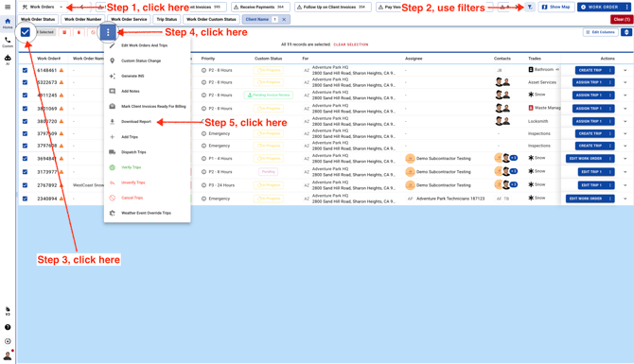Click the red Clear (1) filters button
The image size is (634, 364).
pyautogui.click(x=622, y=20)
